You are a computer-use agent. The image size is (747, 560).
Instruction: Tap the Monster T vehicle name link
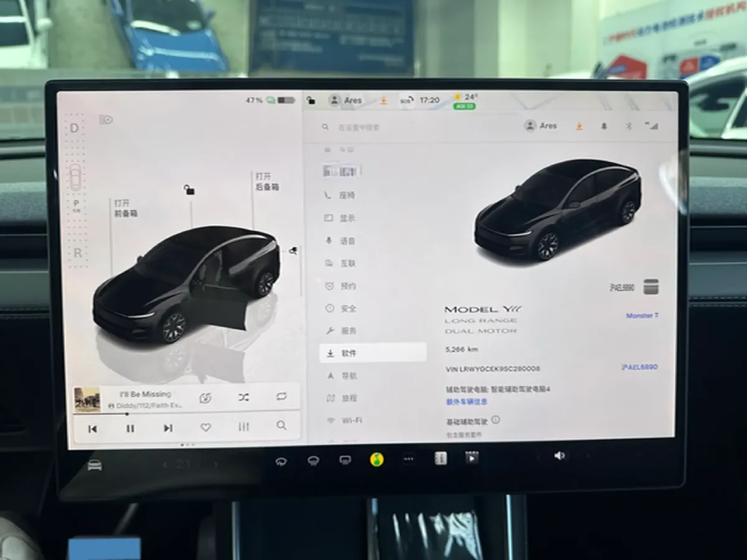pos(642,316)
